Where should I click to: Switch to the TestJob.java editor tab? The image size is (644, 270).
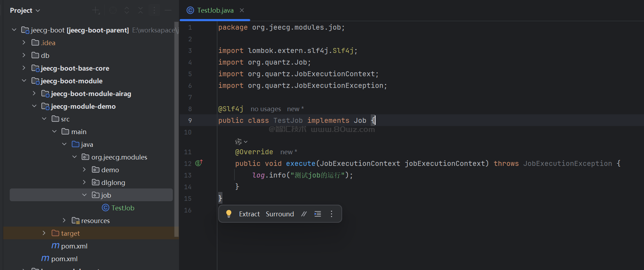pos(215,11)
